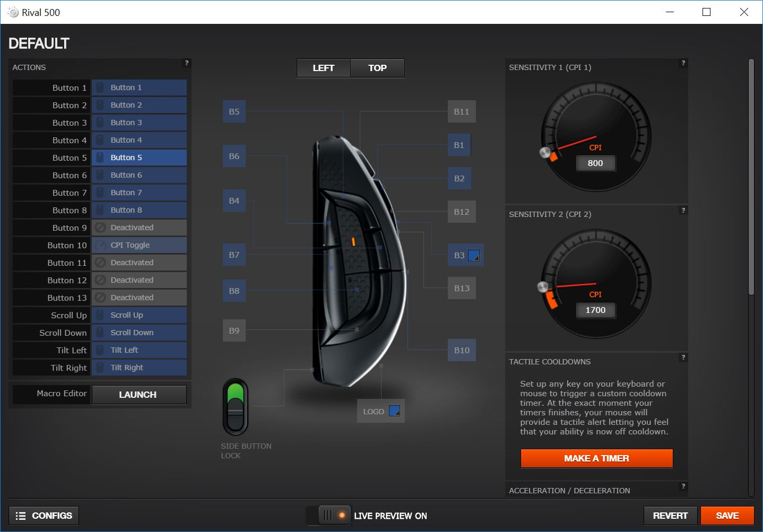Click the CPI Toggle dial icon beside Button 10
Viewport: 763px width, 532px height.
(x=99, y=245)
